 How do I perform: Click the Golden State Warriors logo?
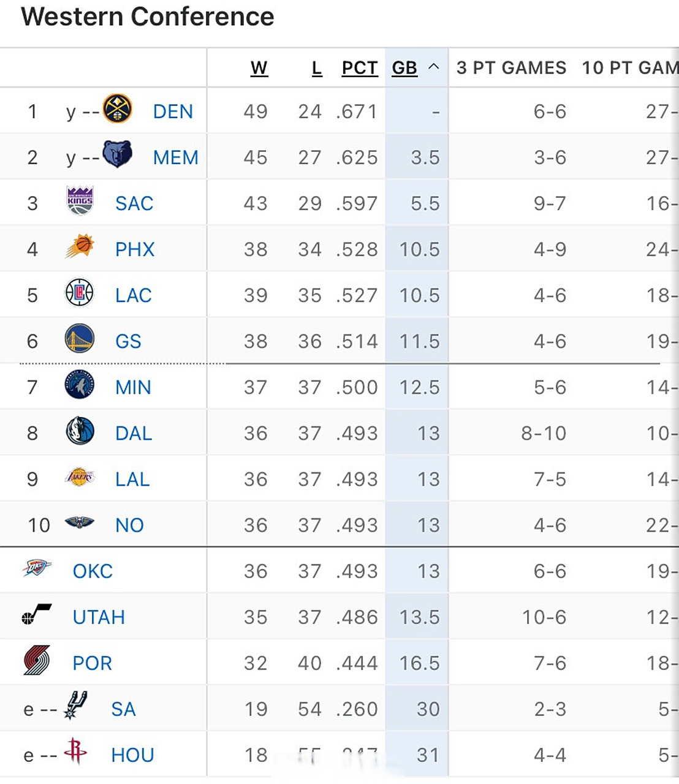click(x=80, y=339)
